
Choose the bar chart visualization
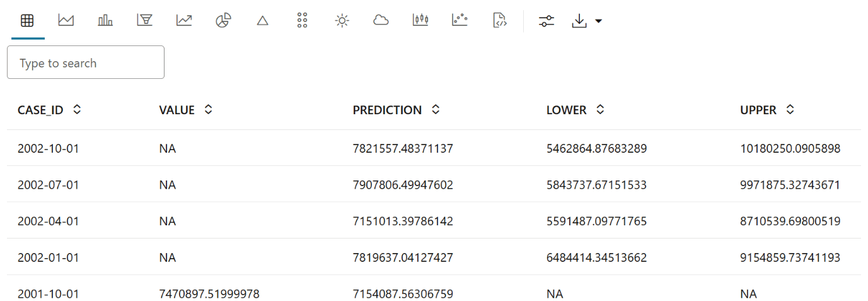click(x=105, y=21)
